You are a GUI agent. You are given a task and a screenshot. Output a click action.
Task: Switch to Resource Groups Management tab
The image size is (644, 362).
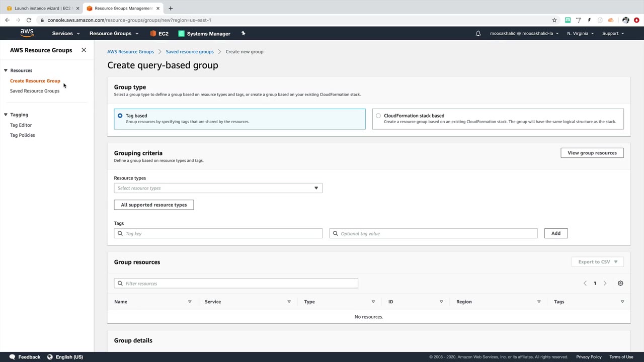pyautogui.click(x=123, y=8)
